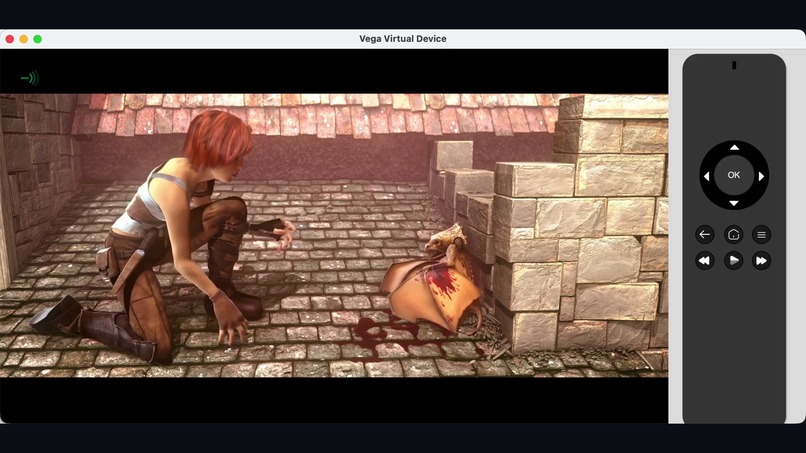Click the OK button on the remote

coord(734,175)
